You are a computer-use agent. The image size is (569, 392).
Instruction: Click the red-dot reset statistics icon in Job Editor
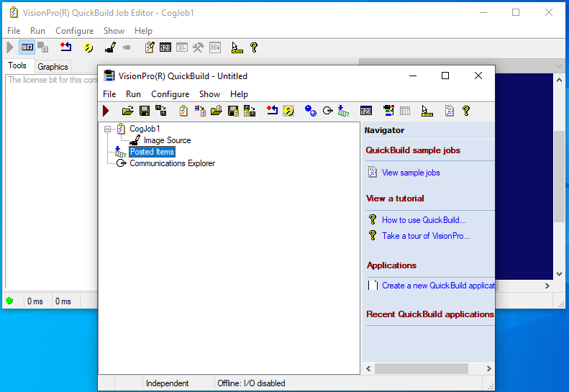(x=66, y=47)
